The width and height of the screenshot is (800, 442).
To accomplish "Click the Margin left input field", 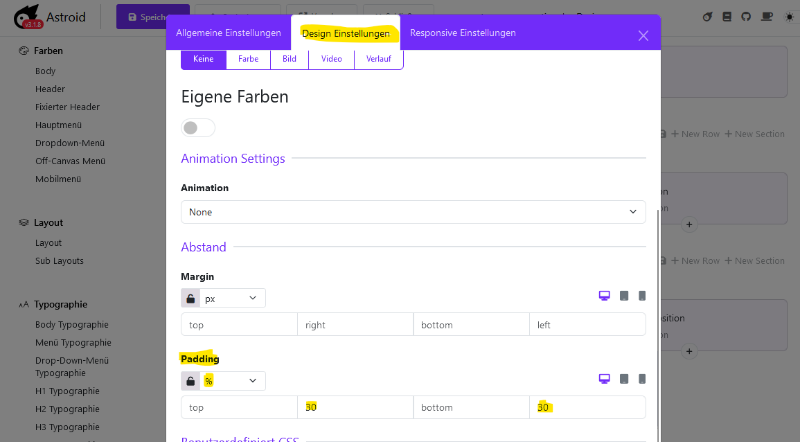I will [x=587, y=325].
